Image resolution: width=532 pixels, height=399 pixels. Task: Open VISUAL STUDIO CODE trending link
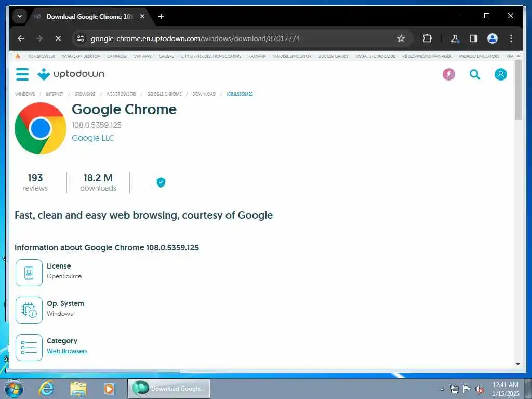(x=375, y=56)
